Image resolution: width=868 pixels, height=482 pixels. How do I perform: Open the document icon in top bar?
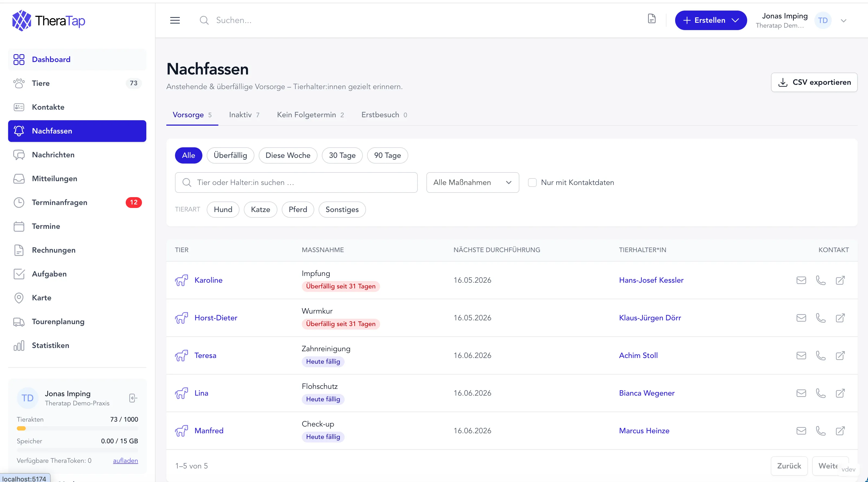point(652,19)
